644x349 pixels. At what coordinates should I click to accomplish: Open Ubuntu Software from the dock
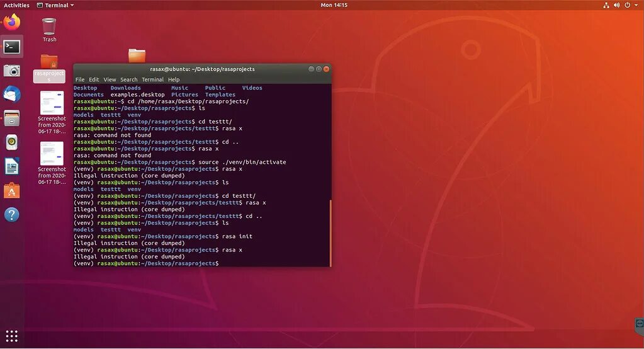click(12, 191)
